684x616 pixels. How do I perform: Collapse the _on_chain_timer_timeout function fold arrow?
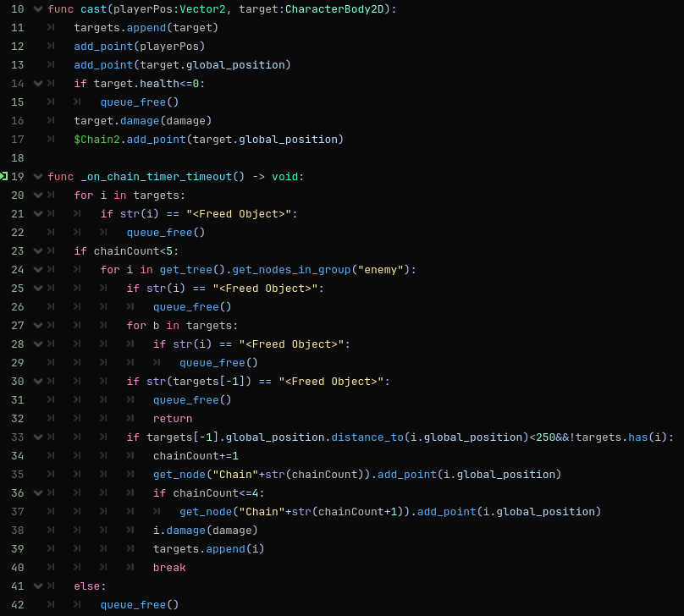pos(37,177)
